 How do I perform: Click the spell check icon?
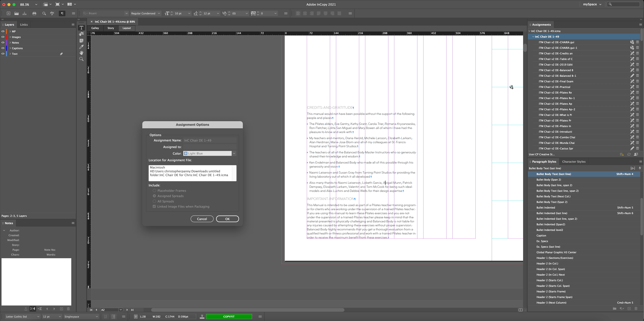[x=52, y=13]
